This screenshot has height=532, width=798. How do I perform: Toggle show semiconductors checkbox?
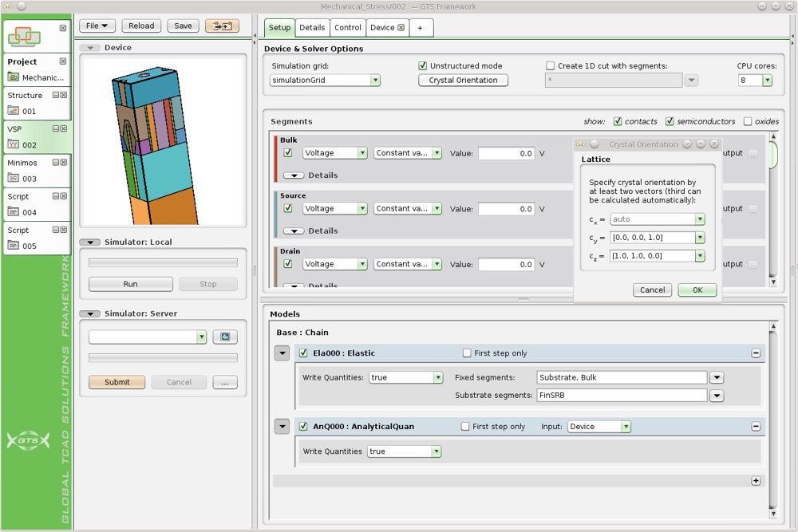[670, 121]
